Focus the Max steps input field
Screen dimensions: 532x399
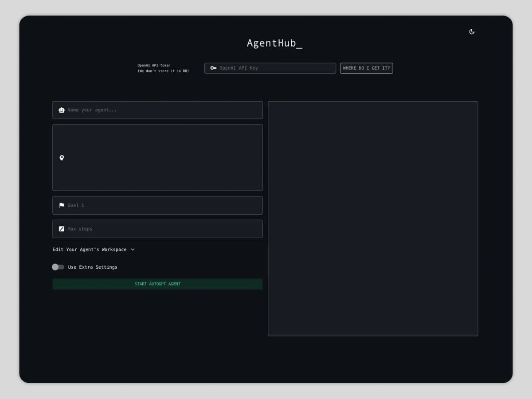157,229
